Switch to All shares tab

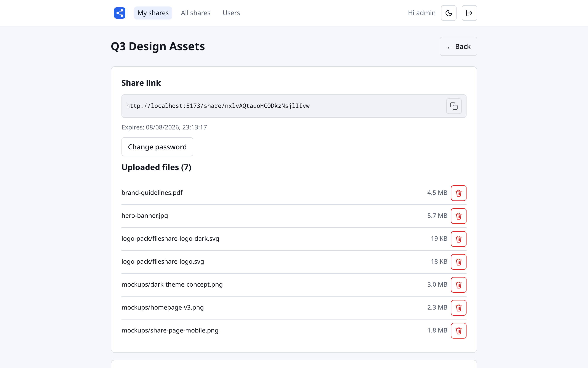tap(195, 13)
